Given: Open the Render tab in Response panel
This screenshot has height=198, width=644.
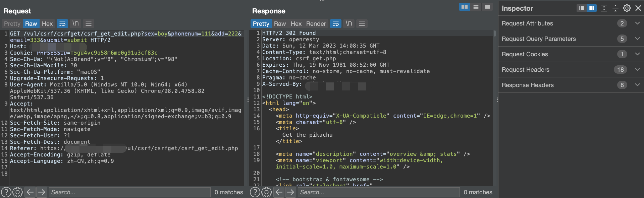Looking at the screenshot, I should pyautogui.click(x=316, y=24).
